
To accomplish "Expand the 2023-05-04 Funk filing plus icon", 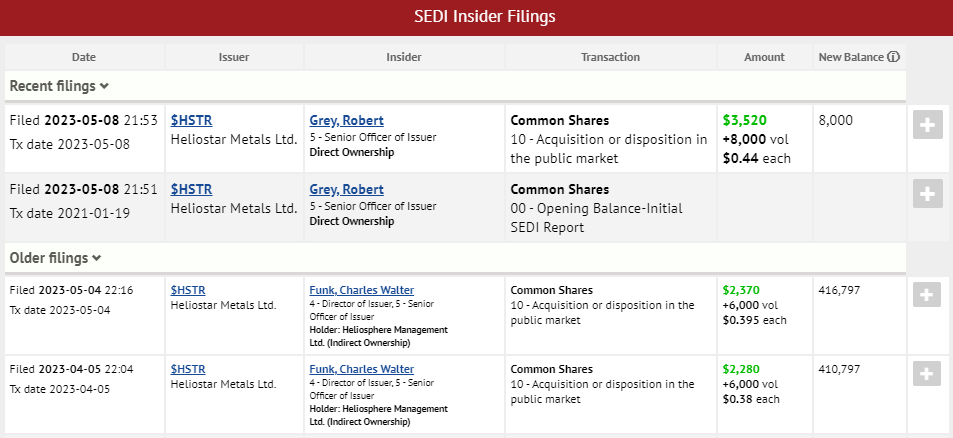I will (927, 295).
